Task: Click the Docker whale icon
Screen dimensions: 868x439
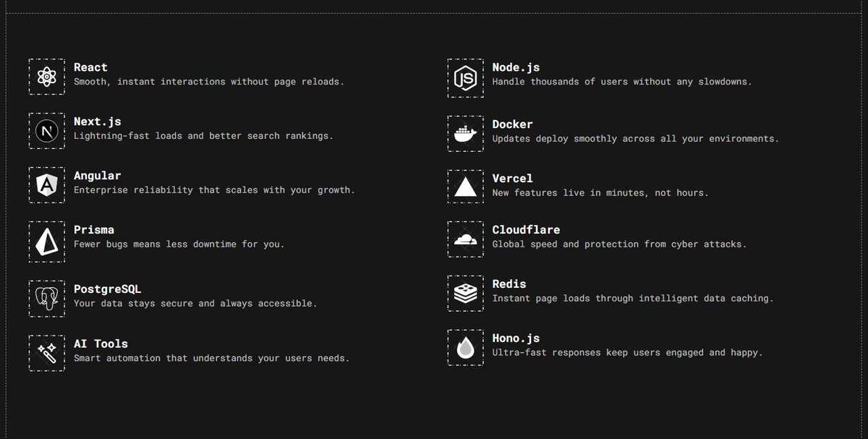Action: [465, 134]
